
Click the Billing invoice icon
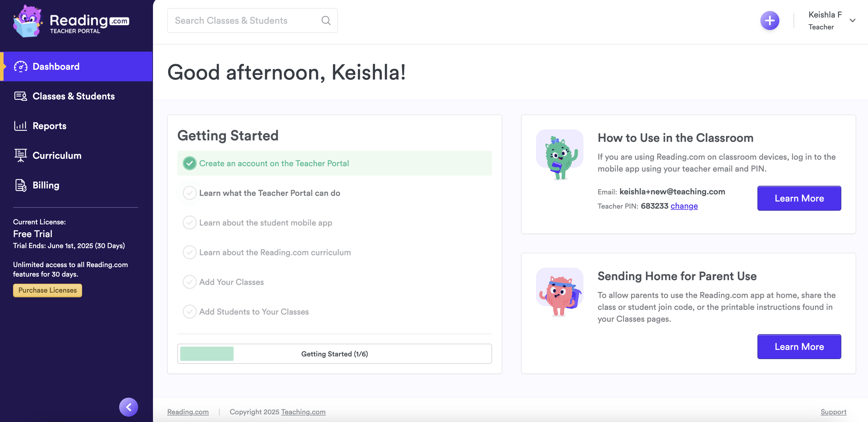click(x=20, y=185)
